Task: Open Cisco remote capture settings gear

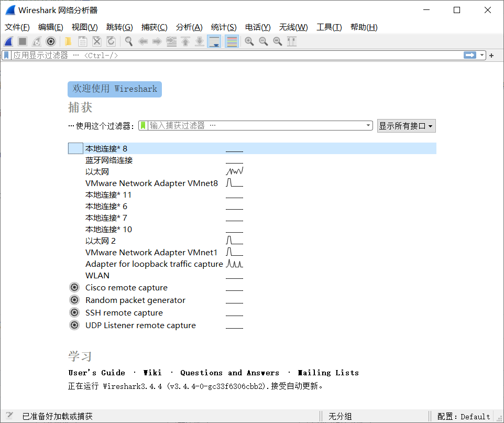Action: click(74, 287)
